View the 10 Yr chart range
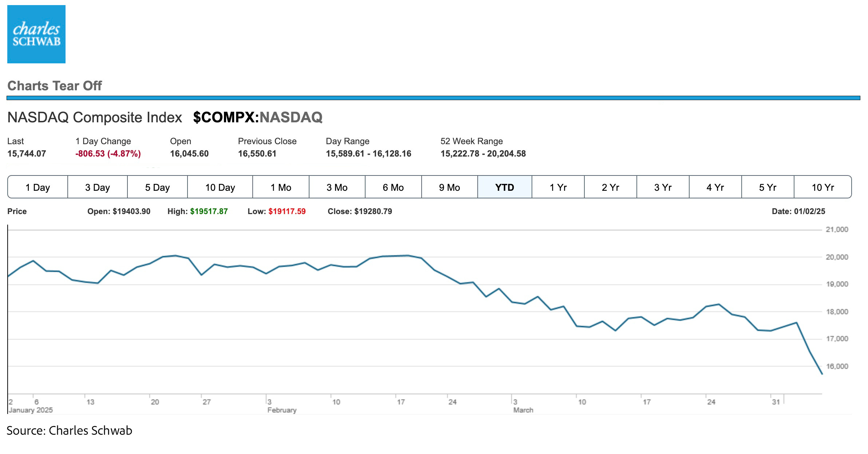 pos(823,187)
